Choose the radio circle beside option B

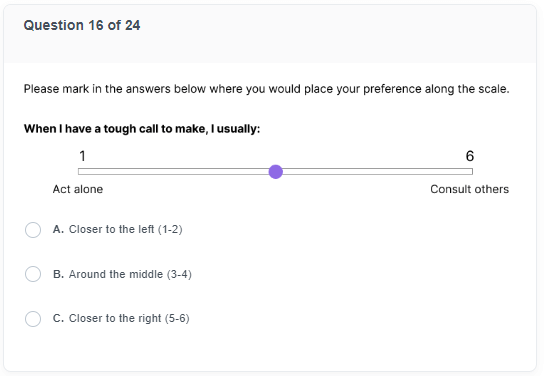click(33, 274)
